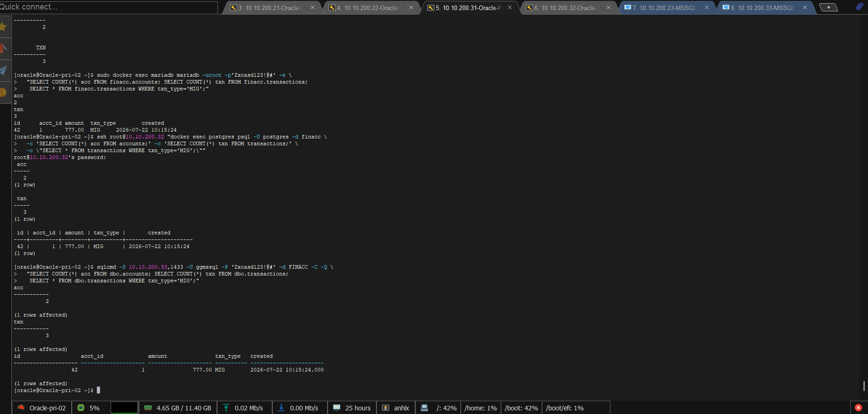Switch to tab 6. 10.10.200.32-Oracle

coord(568,8)
